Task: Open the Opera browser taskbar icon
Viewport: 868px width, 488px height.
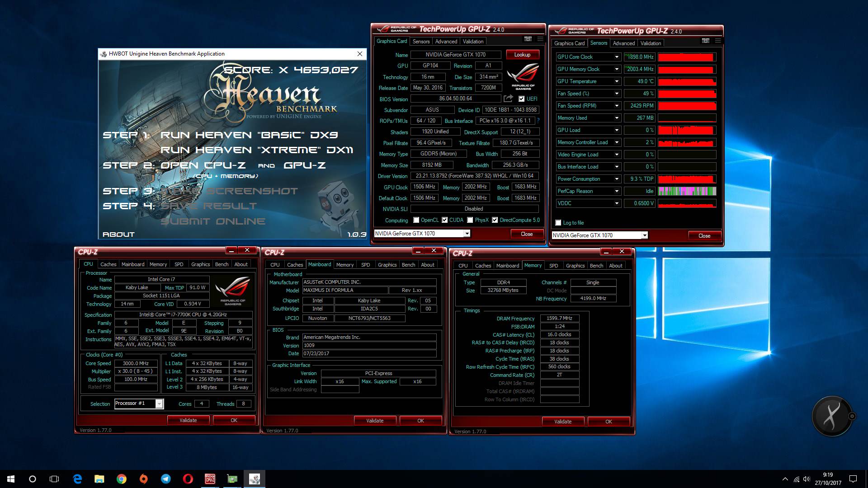Action: pos(188,479)
